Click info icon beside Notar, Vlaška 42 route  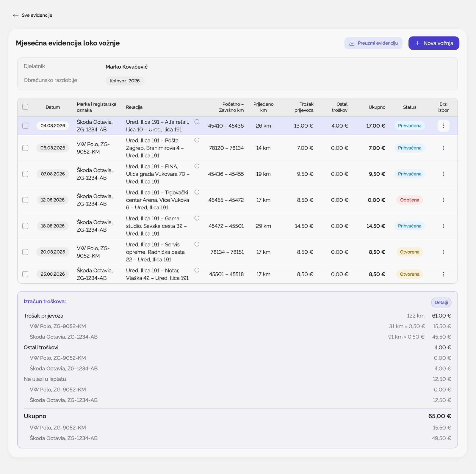(197, 270)
